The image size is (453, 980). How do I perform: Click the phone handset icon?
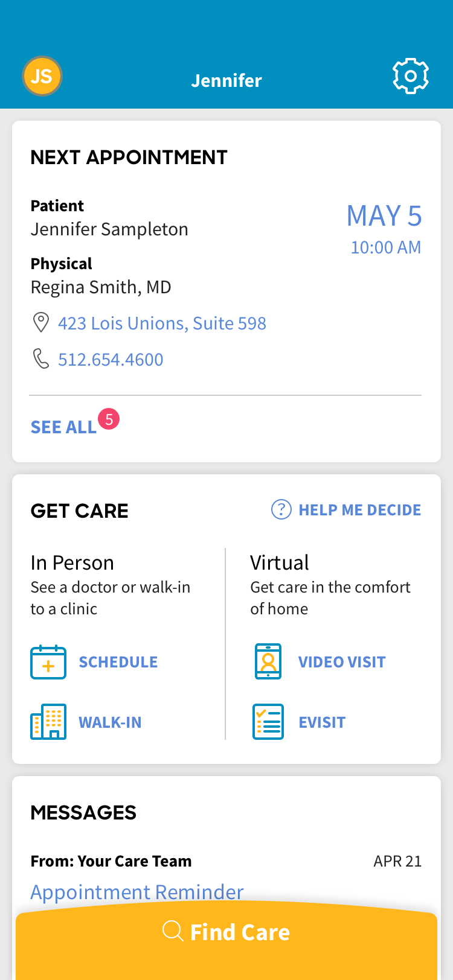click(x=40, y=359)
